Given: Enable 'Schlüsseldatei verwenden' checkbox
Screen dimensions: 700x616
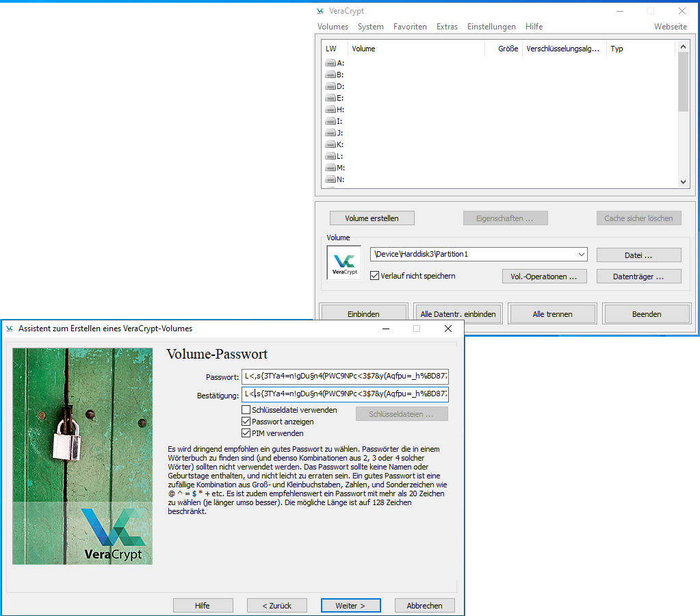Looking at the screenshot, I should [246, 409].
